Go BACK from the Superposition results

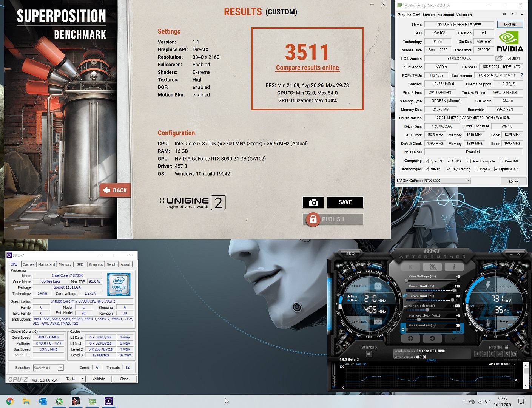pyautogui.click(x=116, y=190)
